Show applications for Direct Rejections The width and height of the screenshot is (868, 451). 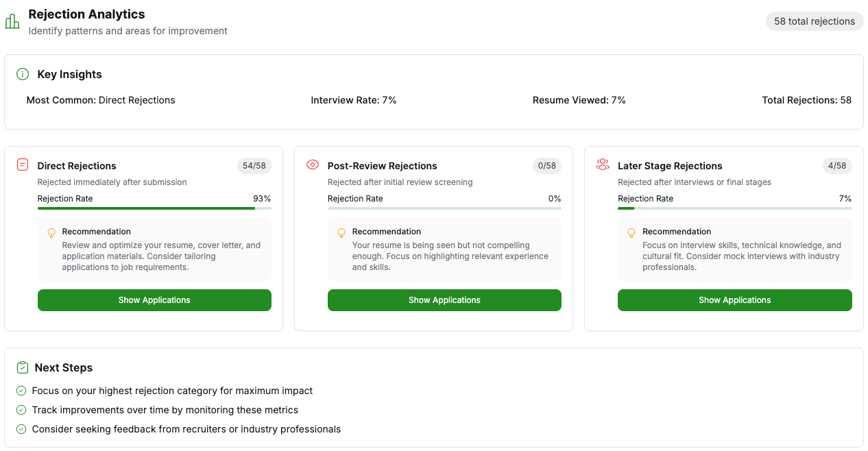coord(154,300)
